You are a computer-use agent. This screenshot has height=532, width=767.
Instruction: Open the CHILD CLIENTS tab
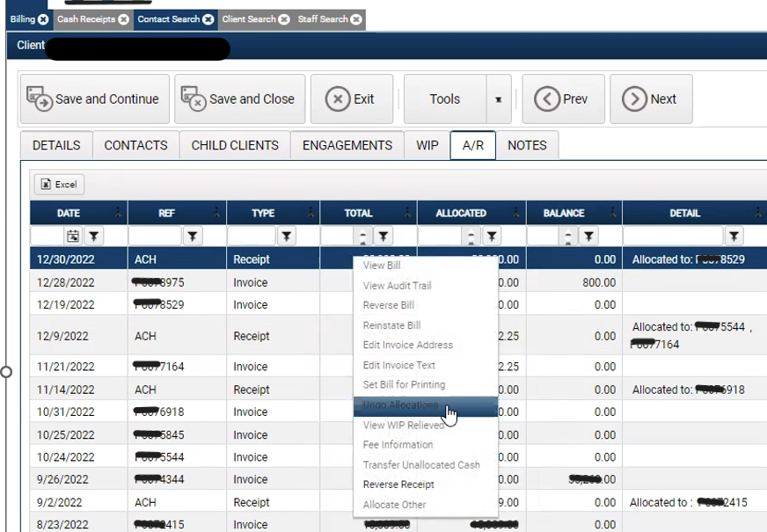tap(235, 145)
